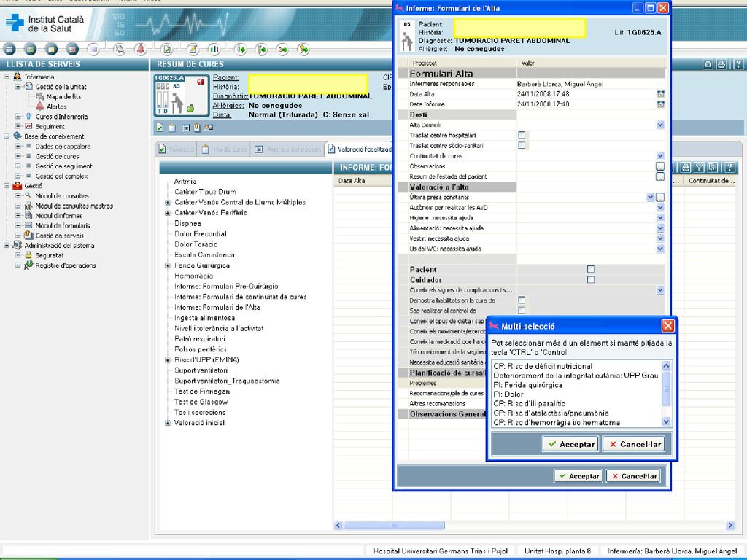Image resolution: width=747 pixels, height=560 pixels.
Task: Collapse the Infermeria tree node
Action: coord(7,77)
